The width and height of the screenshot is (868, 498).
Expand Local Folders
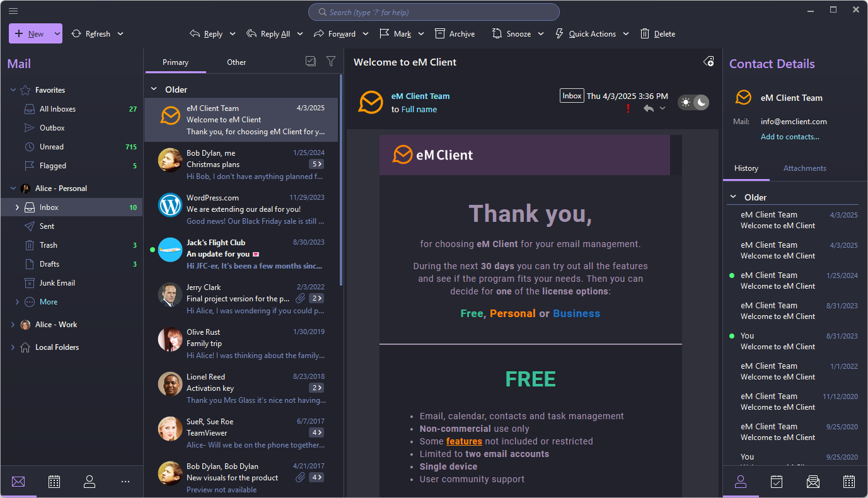pyautogui.click(x=13, y=347)
